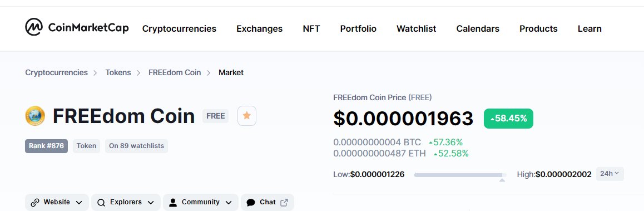This screenshot has height=211, width=644.
Task: Open the Cryptocurrencies menu
Action: [x=179, y=29]
